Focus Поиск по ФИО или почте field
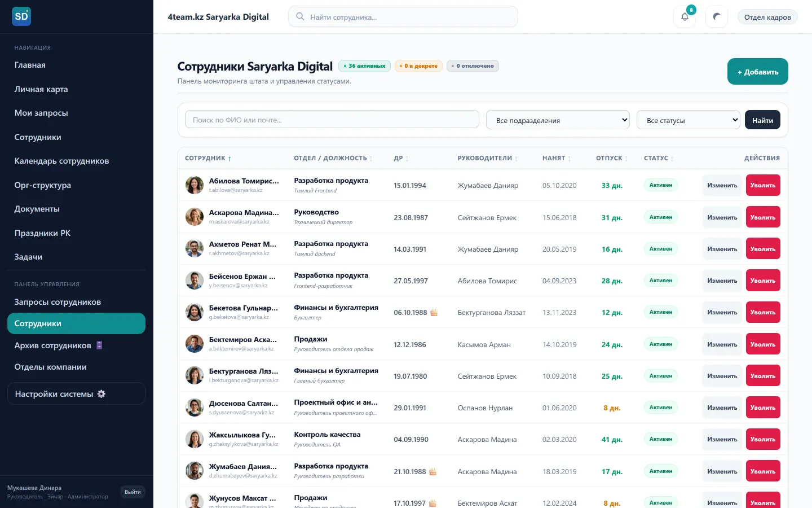Image resolution: width=812 pixels, height=508 pixels. click(x=332, y=120)
